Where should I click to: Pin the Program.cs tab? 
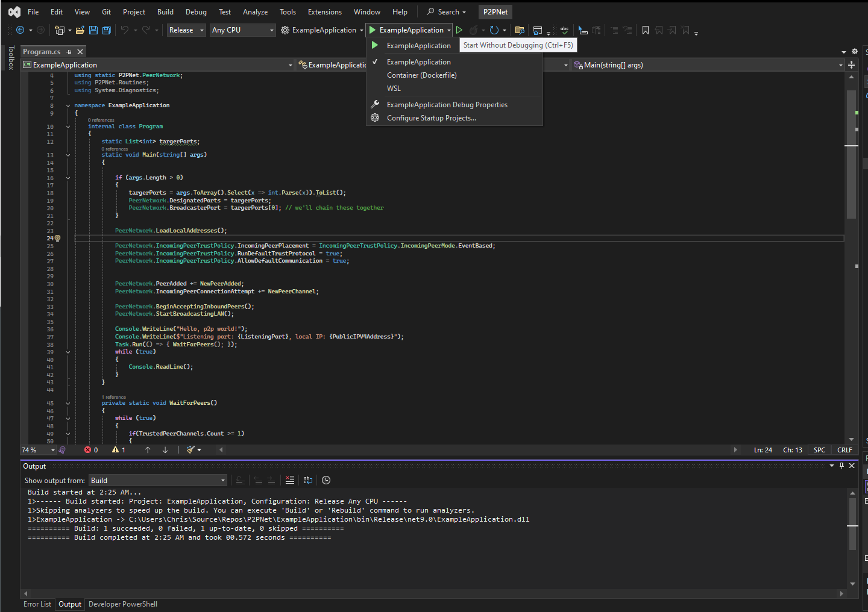69,52
